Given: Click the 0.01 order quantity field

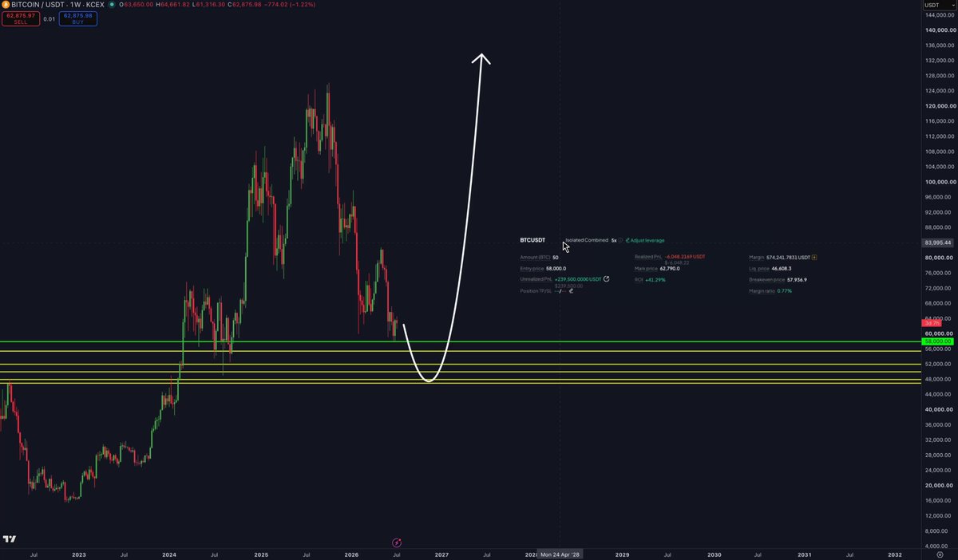Looking at the screenshot, I should coord(49,18).
